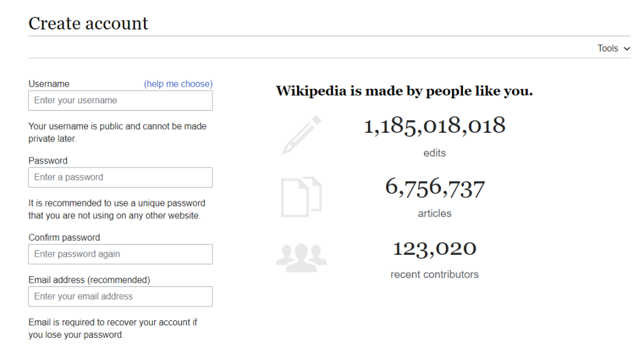Click the pencil edits icon
This screenshot has height=348, width=644.
click(302, 135)
